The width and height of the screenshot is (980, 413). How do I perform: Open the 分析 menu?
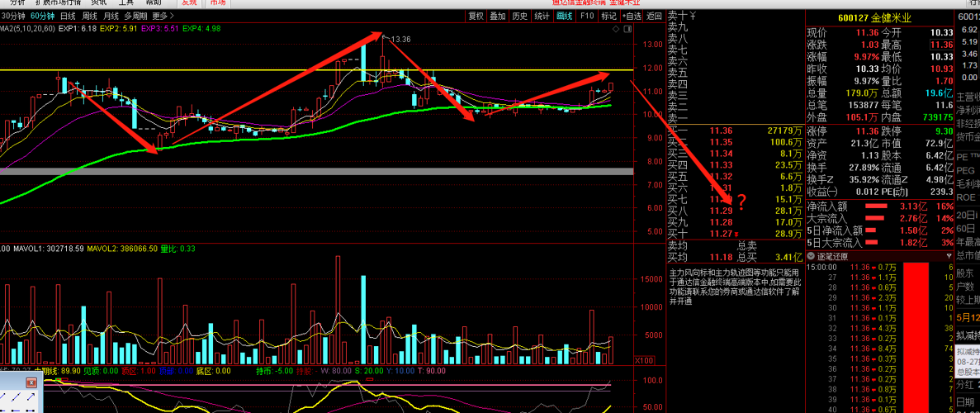(x=17, y=2)
